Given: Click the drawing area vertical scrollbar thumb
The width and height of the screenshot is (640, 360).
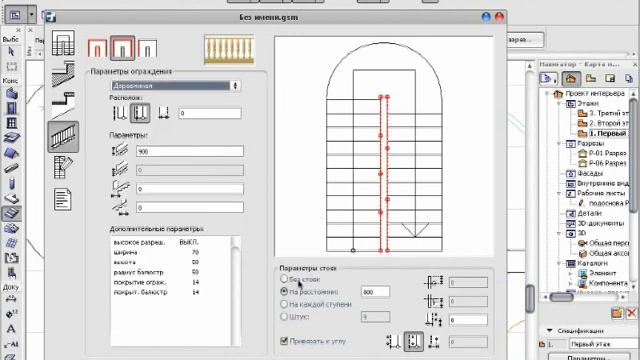Looking at the screenshot, I should (530, 299).
